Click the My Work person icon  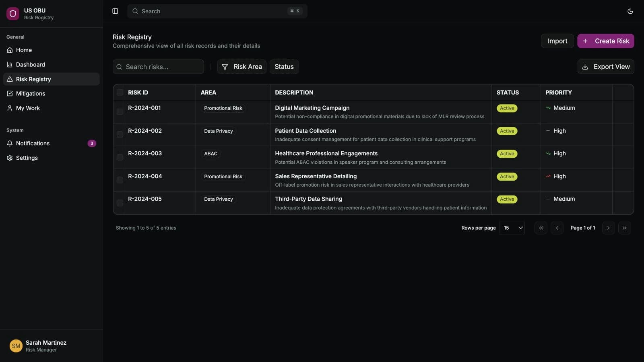[x=10, y=108]
